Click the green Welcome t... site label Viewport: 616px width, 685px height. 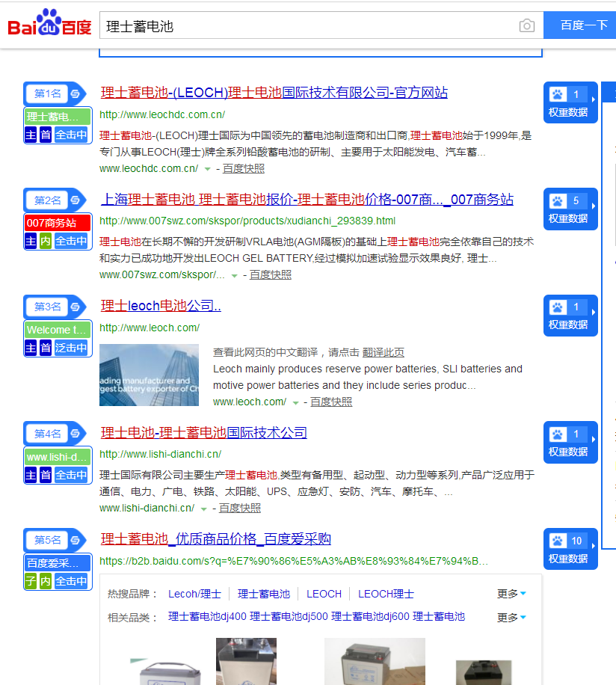tap(58, 330)
